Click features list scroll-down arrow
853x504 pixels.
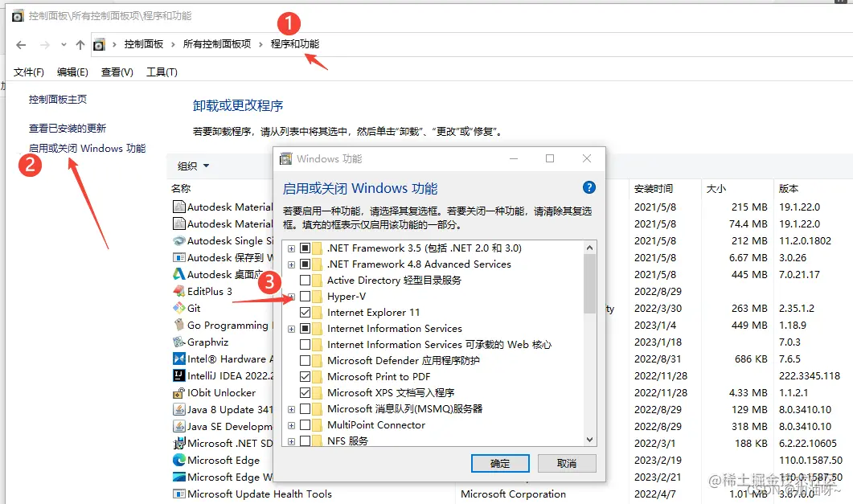[x=589, y=440]
